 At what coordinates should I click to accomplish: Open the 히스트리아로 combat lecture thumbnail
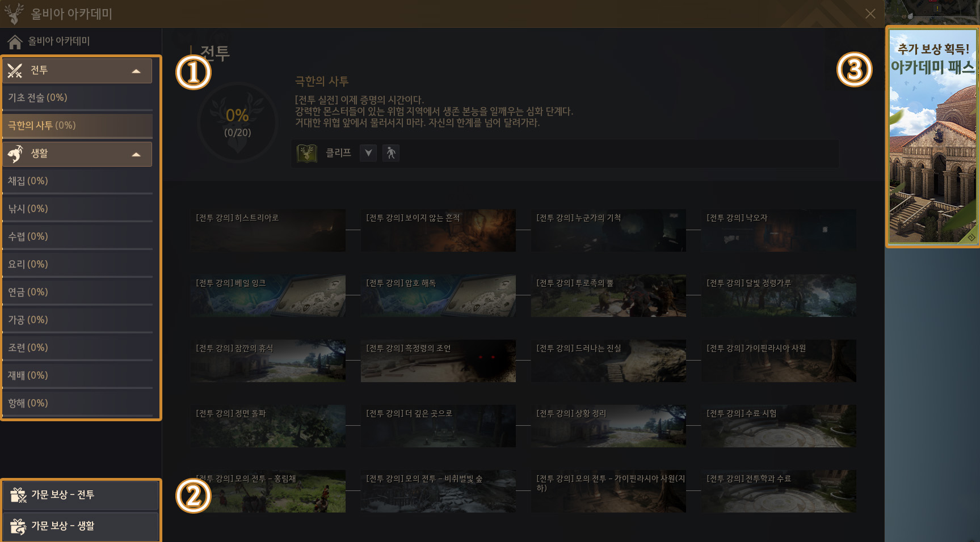(268, 230)
